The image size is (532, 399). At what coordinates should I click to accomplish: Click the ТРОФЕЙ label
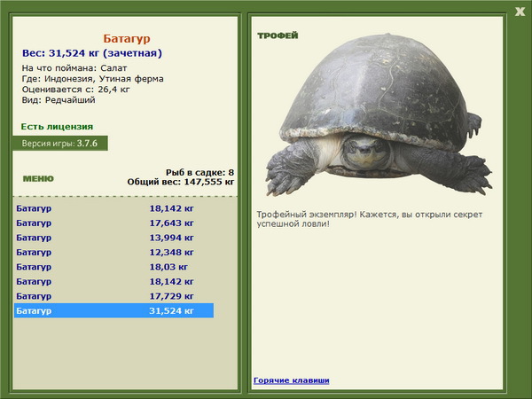(278, 35)
